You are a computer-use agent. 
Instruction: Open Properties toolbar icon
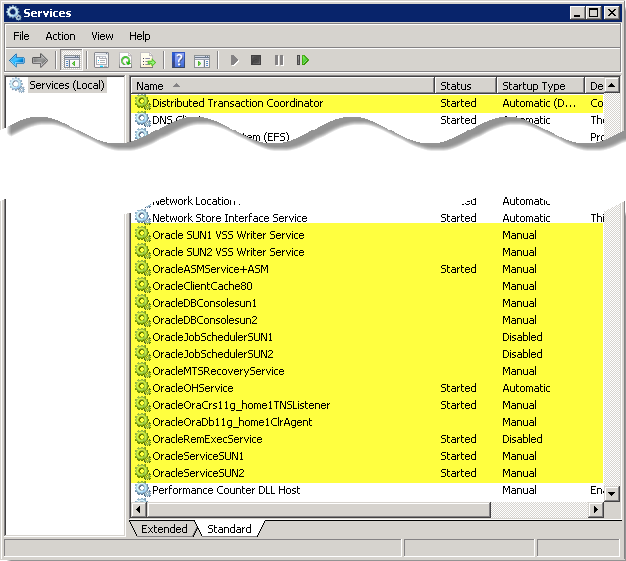[x=101, y=61]
